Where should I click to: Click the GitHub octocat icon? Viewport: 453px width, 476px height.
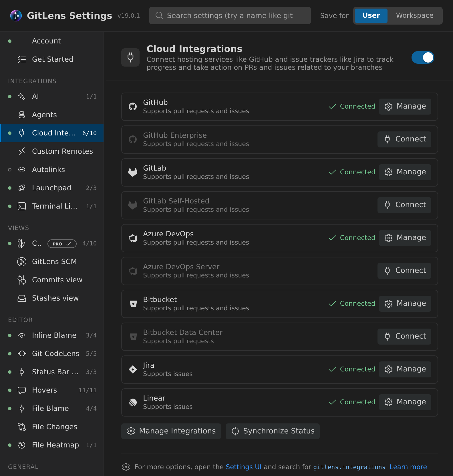[x=133, y=107]
